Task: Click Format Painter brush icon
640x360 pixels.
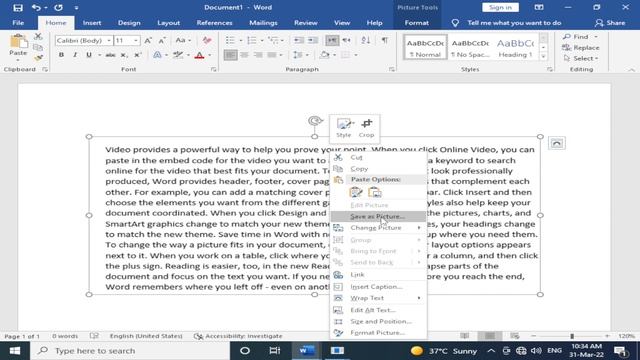Action: [x=38, y=58]
